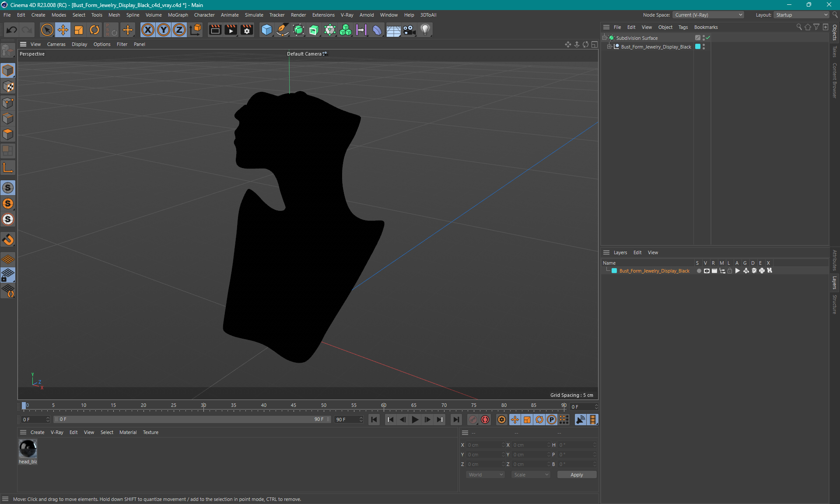This screenshot has width=840, height=504.
Task: Toggle Z axis lock
Action: (x=179, y=30)
